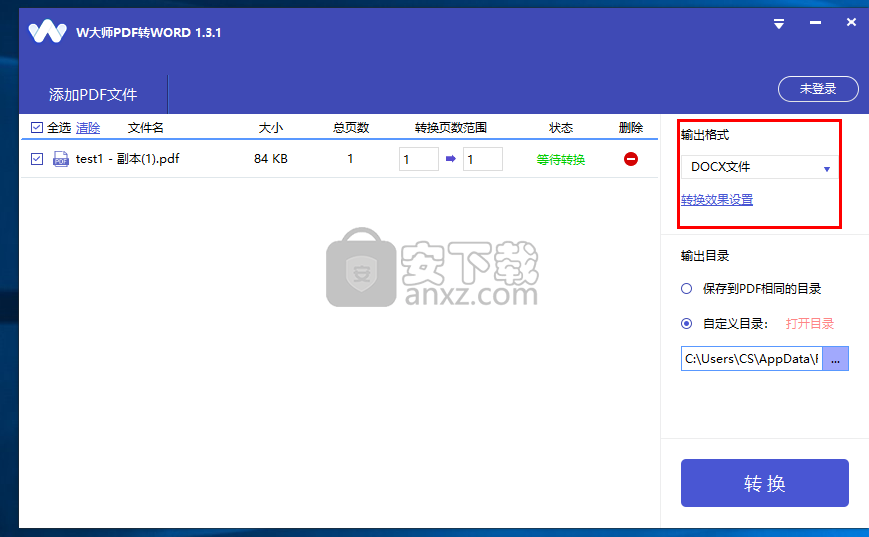The width and height of the screenshot is (869, 537).
Task: Click the 等待转换 status text
Action: coord(561,160)
